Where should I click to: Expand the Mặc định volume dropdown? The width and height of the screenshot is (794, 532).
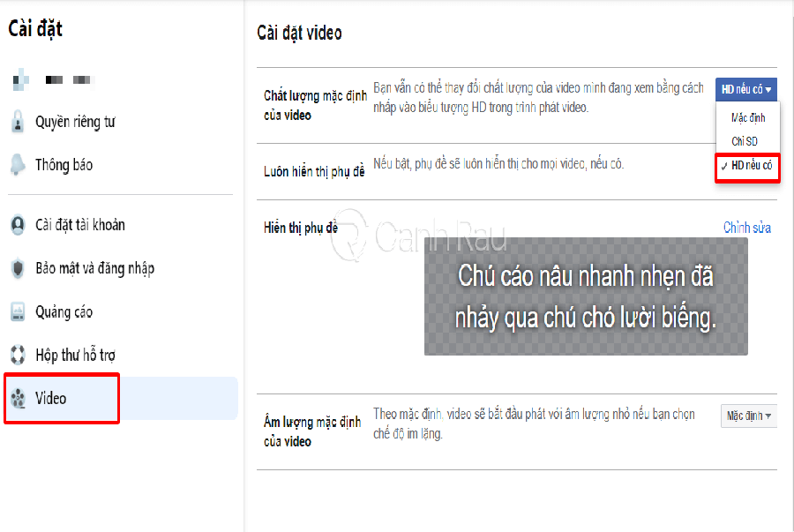coord(748,416)
